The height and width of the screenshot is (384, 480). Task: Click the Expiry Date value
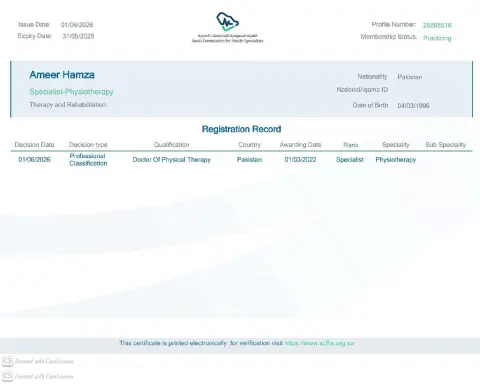tap(78, 36)
